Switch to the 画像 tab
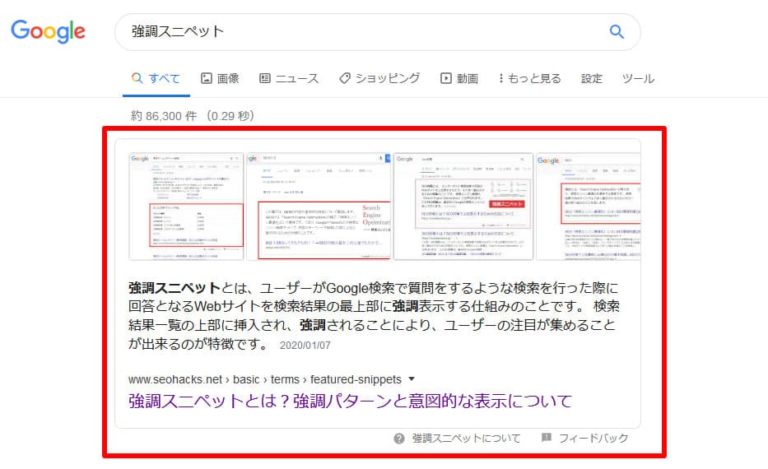768x469 pixels. tap(220, 78)
